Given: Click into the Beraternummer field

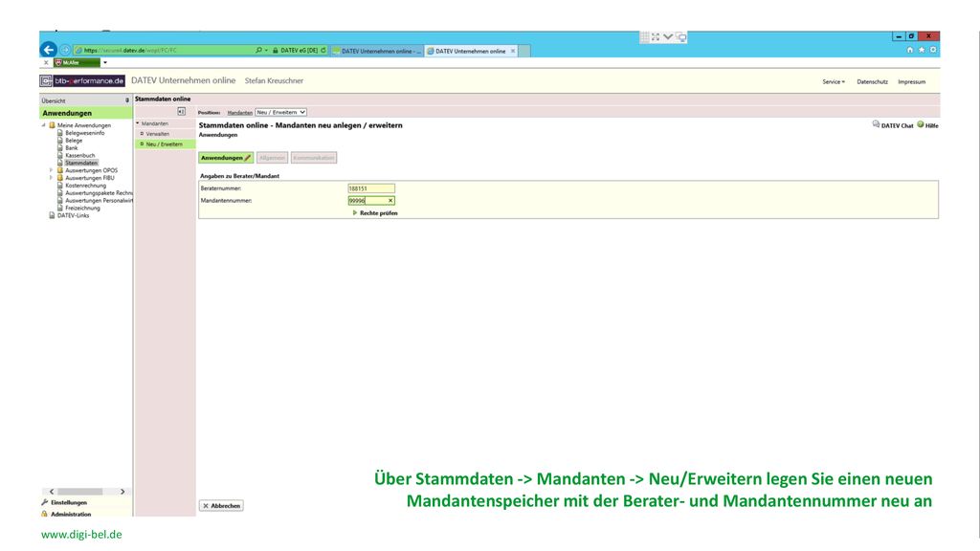Looking at the screenshot, I should 371,188.
